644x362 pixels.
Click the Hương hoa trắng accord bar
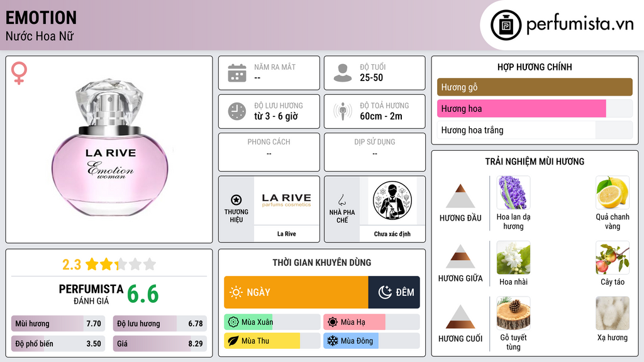[x=535, y=130]
